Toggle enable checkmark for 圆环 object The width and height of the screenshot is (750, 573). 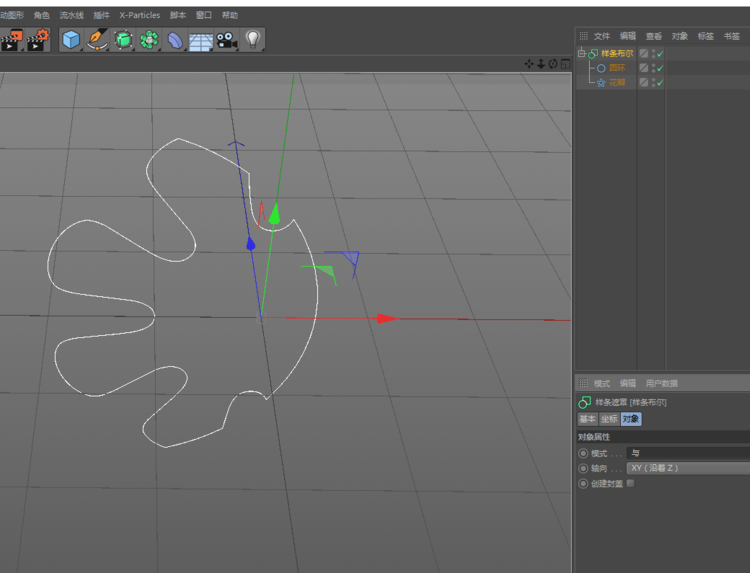660,68
